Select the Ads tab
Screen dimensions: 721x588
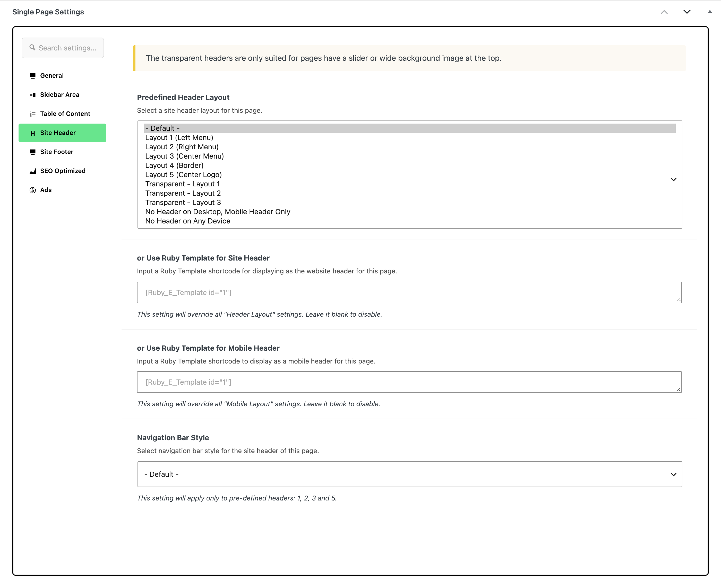point(62,190)
